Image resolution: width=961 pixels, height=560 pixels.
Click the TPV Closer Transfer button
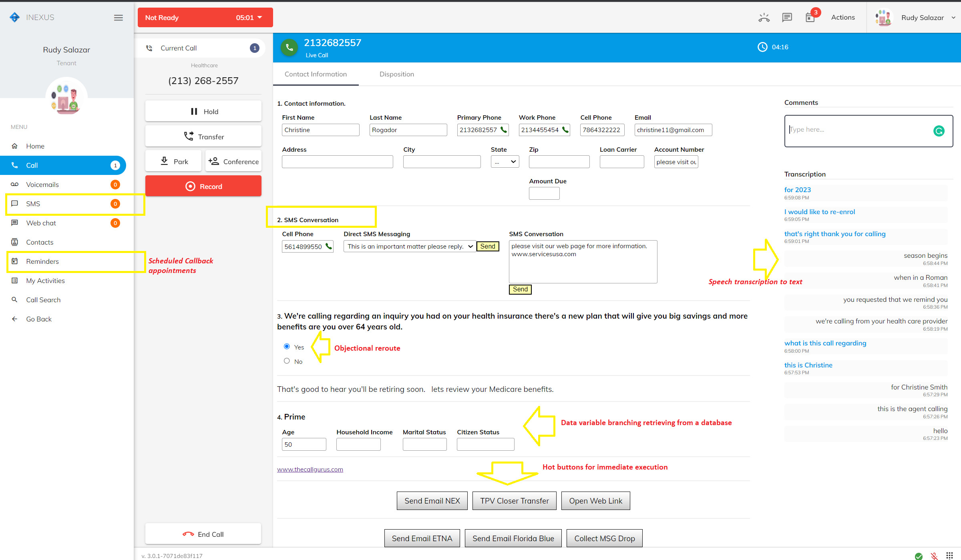coord(514,500)
